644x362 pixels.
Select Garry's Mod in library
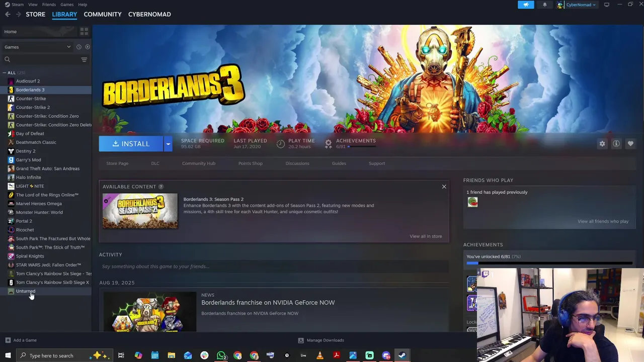coord(28,160)
